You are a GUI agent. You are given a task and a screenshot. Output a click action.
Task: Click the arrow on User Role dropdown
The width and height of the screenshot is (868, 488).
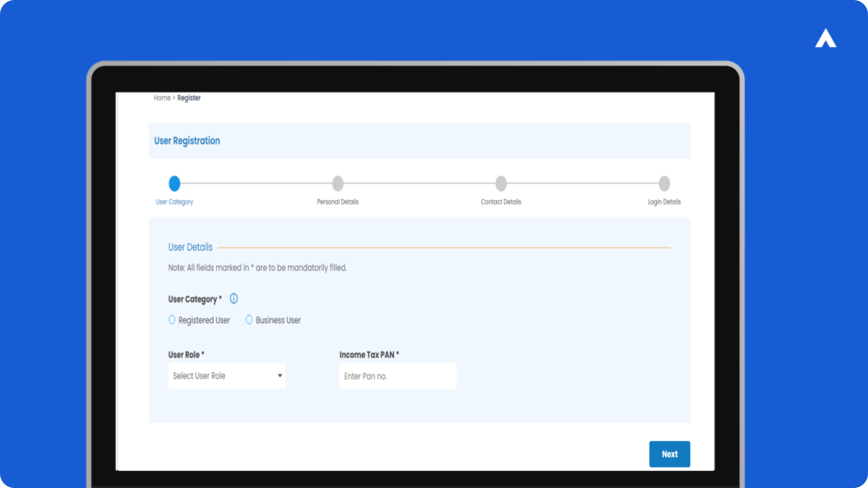pos(280,376)
